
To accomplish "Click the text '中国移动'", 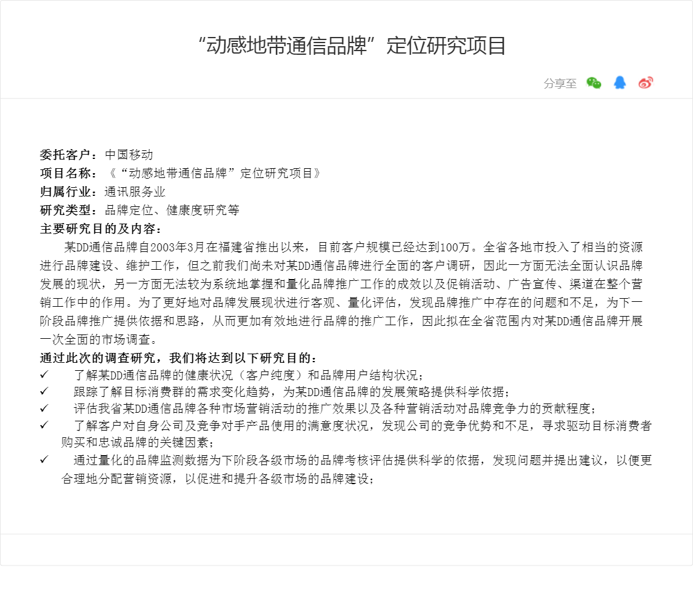I will click(129, 155).
